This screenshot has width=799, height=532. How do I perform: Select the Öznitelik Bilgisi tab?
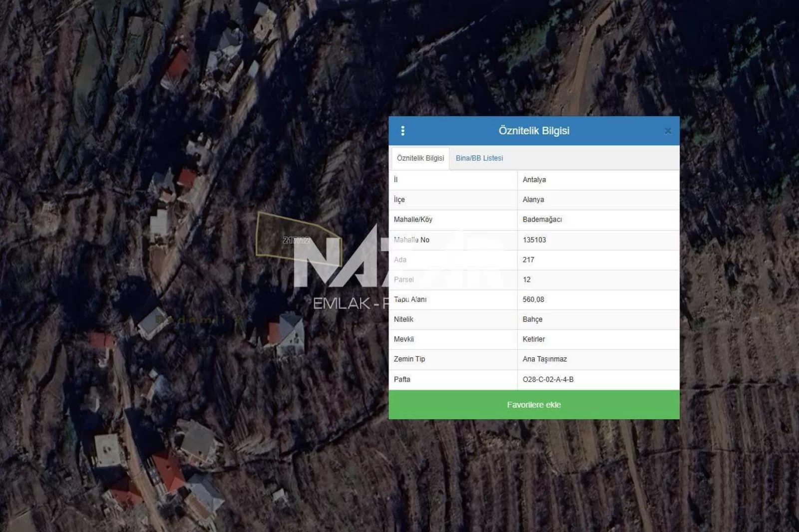tap(420, 158)
